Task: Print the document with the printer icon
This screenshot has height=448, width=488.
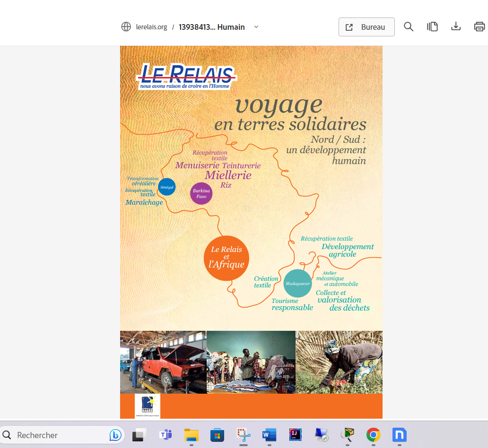Action: click(x=479, y=27)
